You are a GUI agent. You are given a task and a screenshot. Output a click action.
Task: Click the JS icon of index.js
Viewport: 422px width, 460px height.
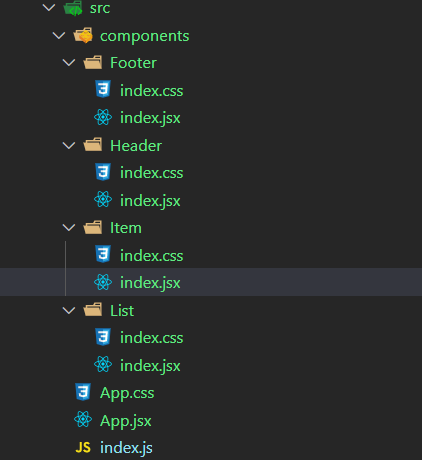point(83,447)
